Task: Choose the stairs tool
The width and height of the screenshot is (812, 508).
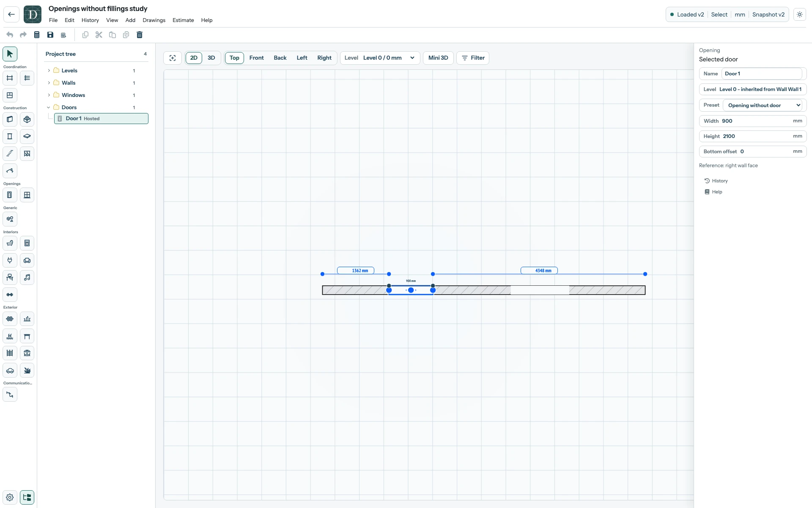Action: (10, 154)
